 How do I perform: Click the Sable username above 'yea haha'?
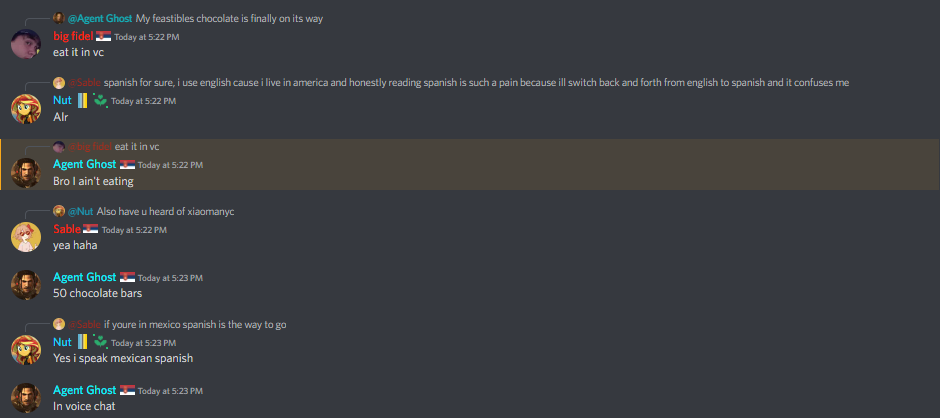(x=67, y=229)
